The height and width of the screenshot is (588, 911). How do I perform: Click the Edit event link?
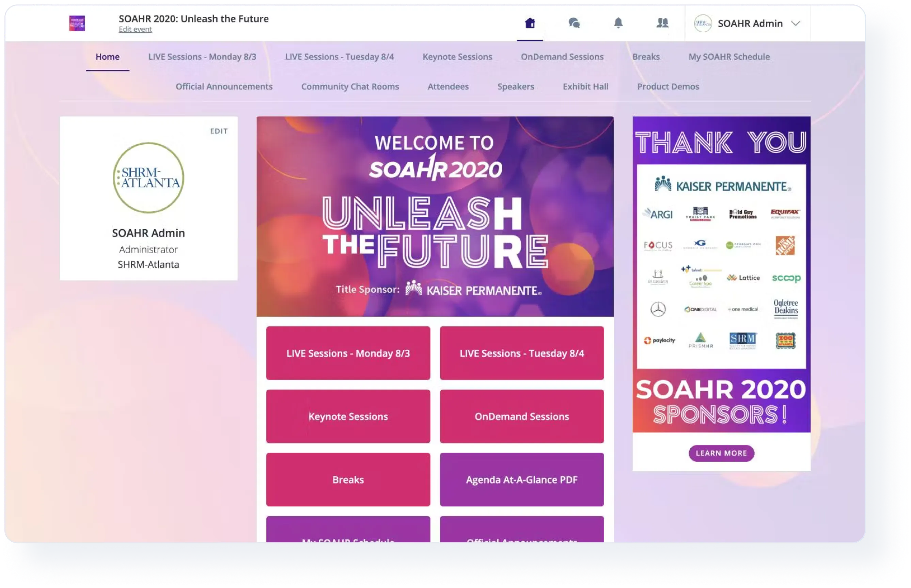pos(135,29)
